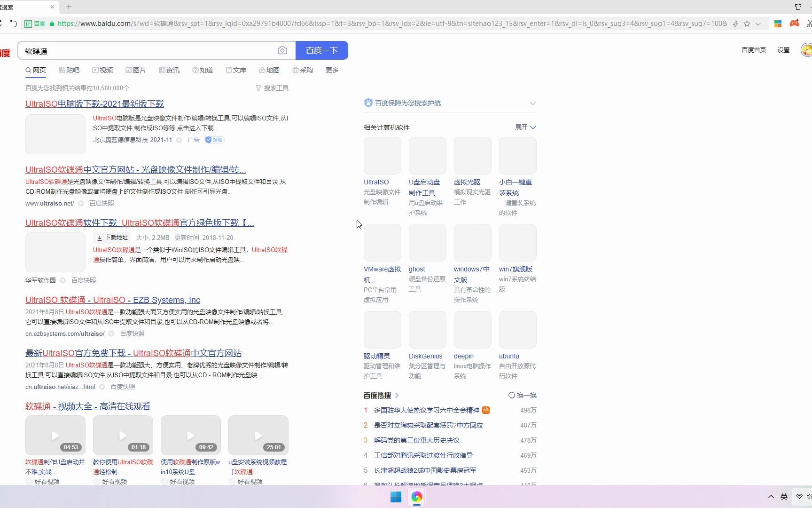Play the 25:01 video thumbnail
The width and height of the screenshot is (812, 508).
(258, 435)
